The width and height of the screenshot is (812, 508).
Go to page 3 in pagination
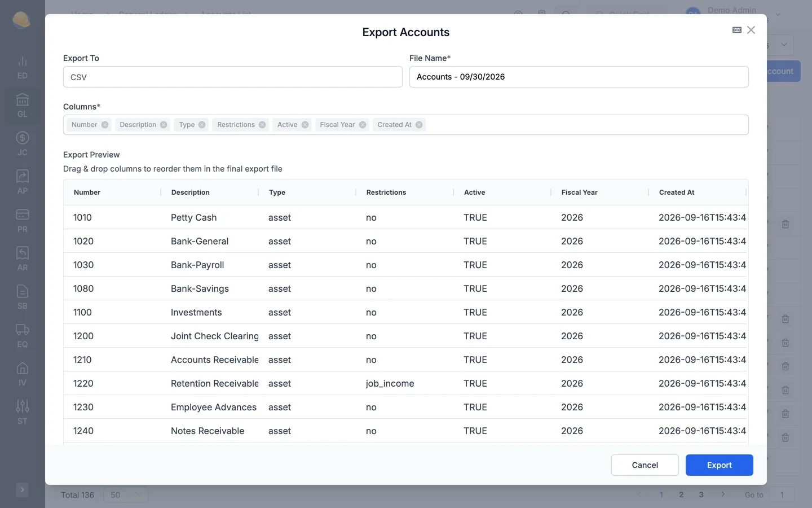click(x=701, y=495)
